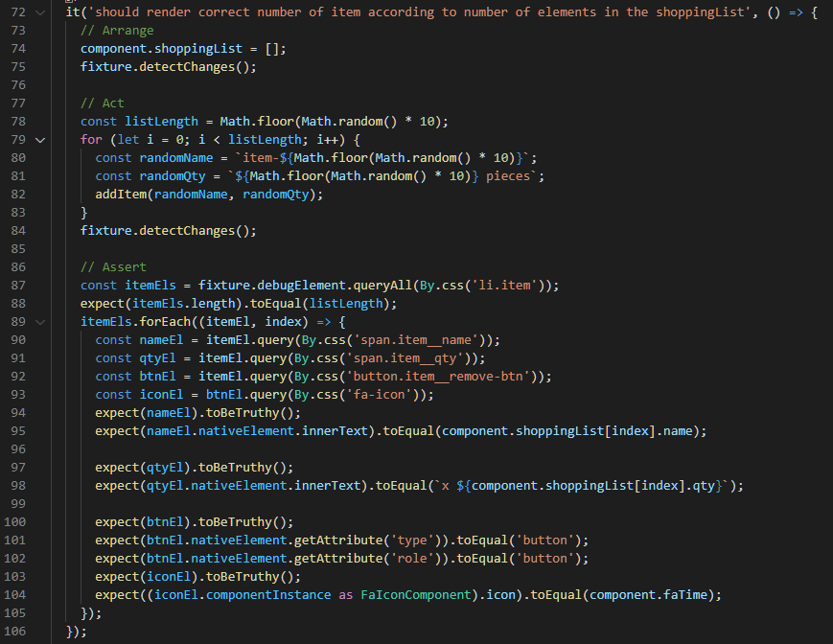Click line number 104 in the gutter
The image size is (833, 644).
coord(15,595)
